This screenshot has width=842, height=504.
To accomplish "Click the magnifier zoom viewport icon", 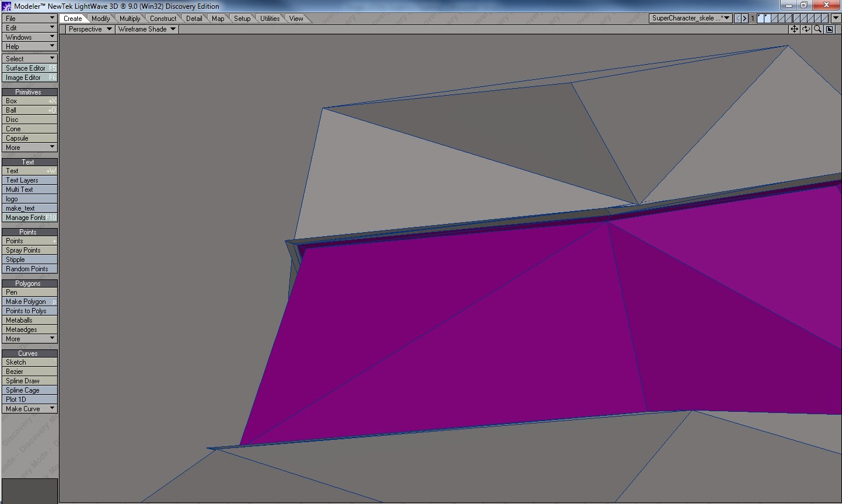I will pyautogui.click(x=817, y=29).
